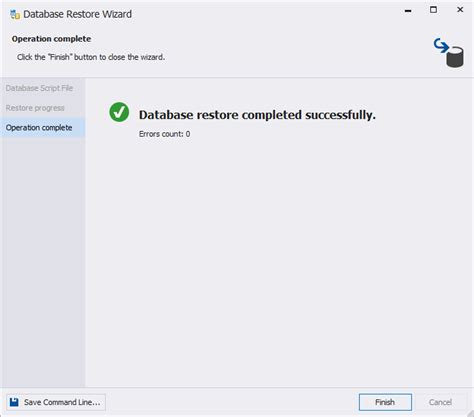Image resolution: width=474 pixels, height=417 pixels.
Task: Click the Errors count: 0 text
Action: click(x=165, y=134)
